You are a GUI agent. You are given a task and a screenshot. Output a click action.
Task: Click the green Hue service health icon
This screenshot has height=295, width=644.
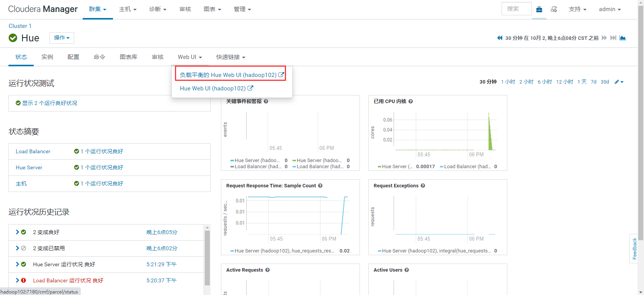[13, 38]
